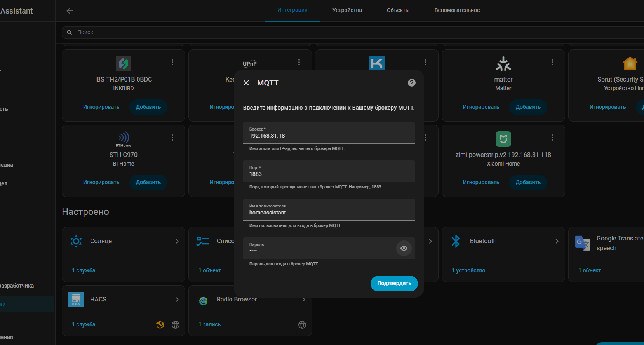Open three-dot menu on IBS-TH2/P01B card

coord(172,62)
